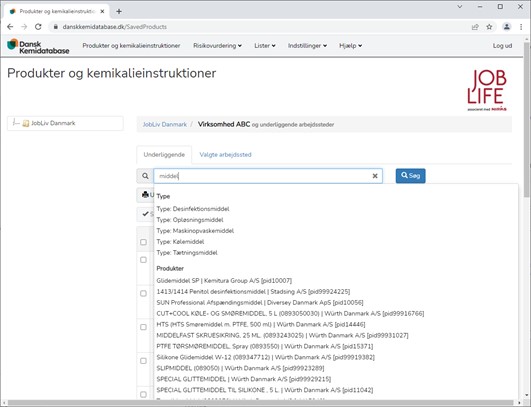Switch to Valgte arbejdssted tab
This screenshot has width=531, height=407.
pyautogui.click(x=225, y=155)
